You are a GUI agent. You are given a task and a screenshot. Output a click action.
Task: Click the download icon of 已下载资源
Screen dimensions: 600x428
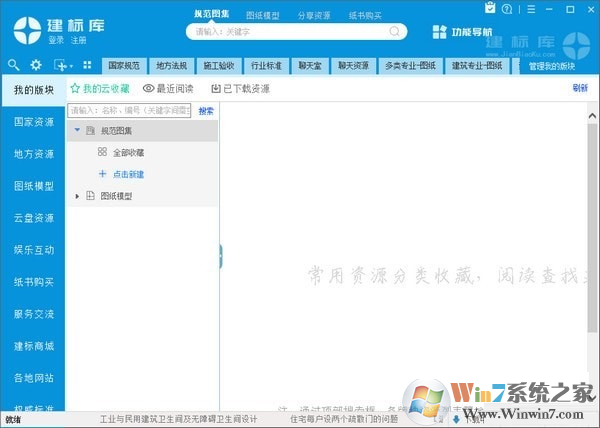(216, 89)
